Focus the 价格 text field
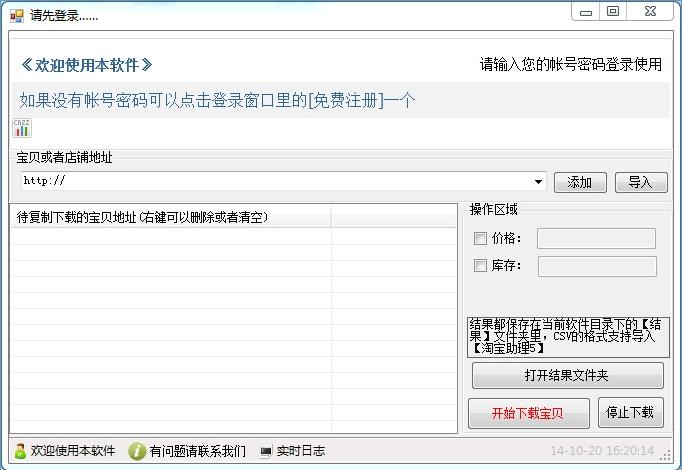The image size is (682, 470). (x=596, y=239)
